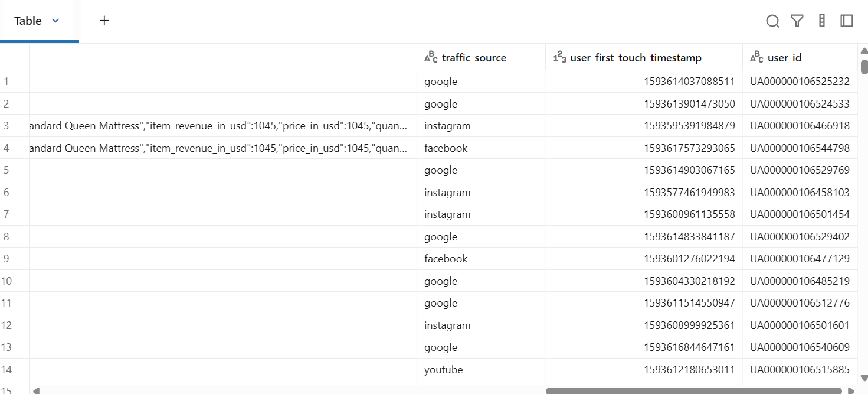Viewport: 868px width, 394px height.
Task: Click the traffic_source column header
Action: coord(474,58)
